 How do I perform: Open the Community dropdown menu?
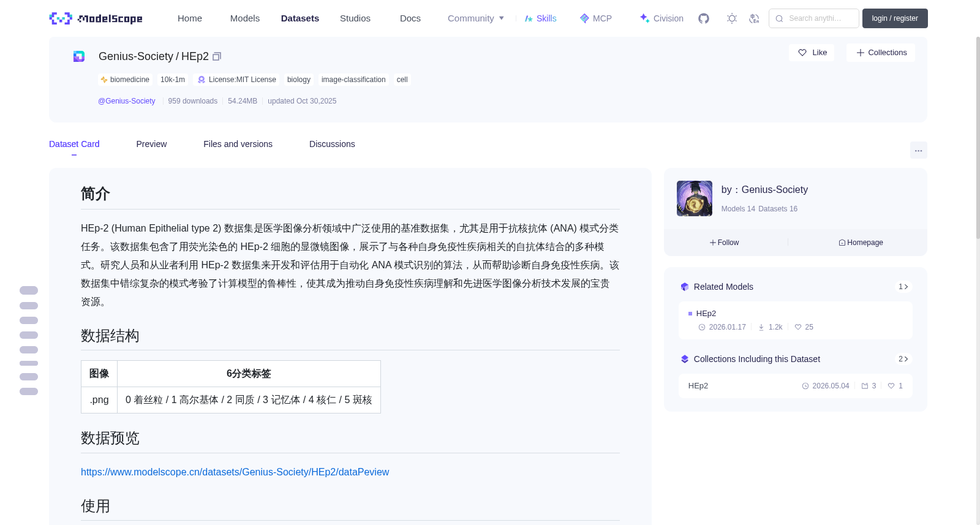coord(476,18)
